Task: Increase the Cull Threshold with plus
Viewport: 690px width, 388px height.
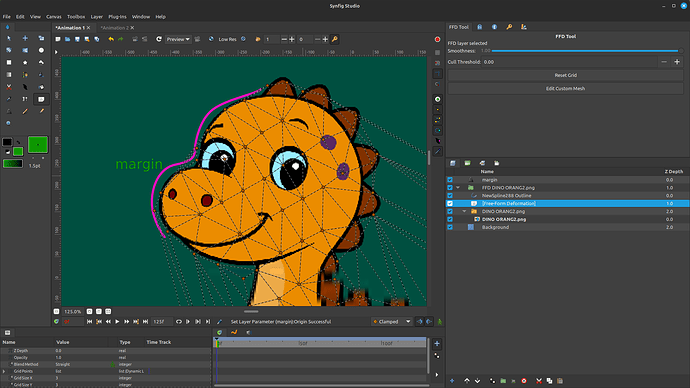Action: [677, 62]
